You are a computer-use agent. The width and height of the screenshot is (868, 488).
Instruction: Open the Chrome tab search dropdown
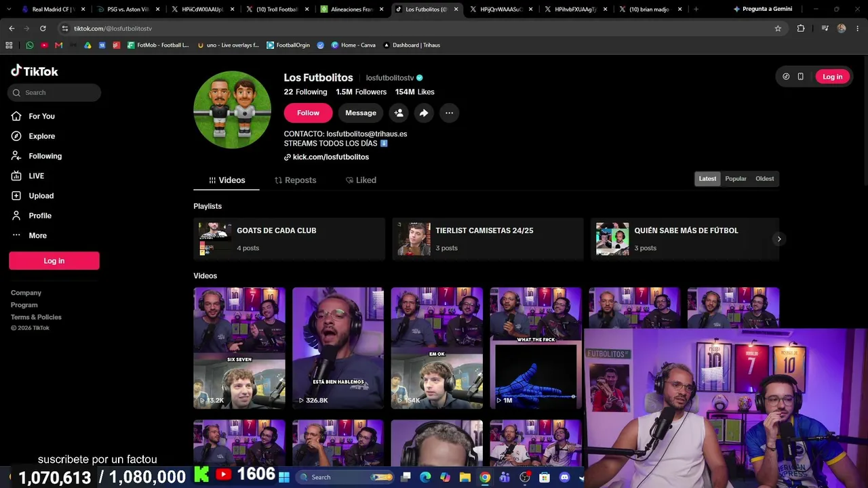click(x=9, y=9)
